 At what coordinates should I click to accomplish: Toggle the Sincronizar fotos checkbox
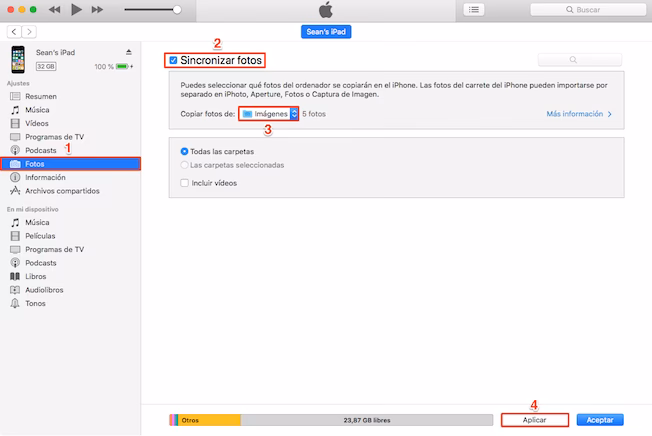(x=173, y=60)
